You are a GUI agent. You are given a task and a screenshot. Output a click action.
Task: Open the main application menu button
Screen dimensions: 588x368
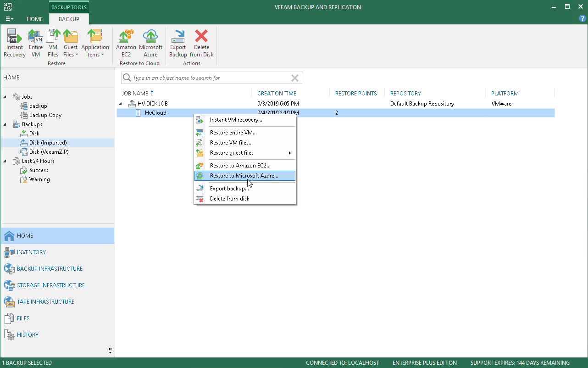click(9, 19)
